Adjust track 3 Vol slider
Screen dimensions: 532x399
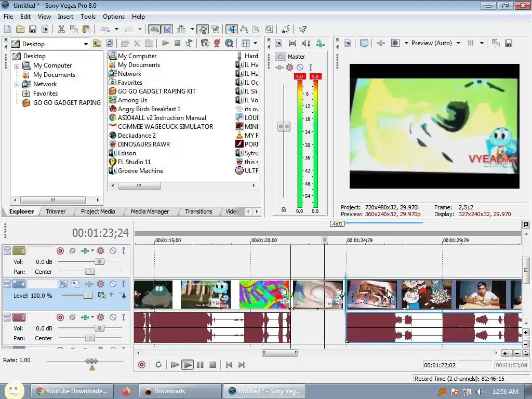tap(99, 262)
